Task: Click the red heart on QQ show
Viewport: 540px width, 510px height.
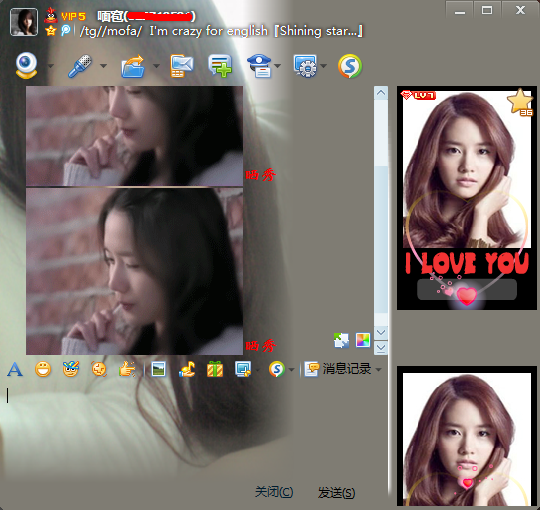Action: click(467, 296)
